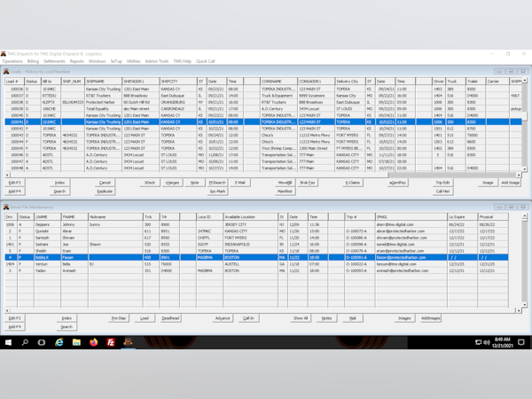Screen dimensions: 532x399
Task: Click Edit-F2 in the Loads window
Action: pyautogui.click(x=14, y=183)
